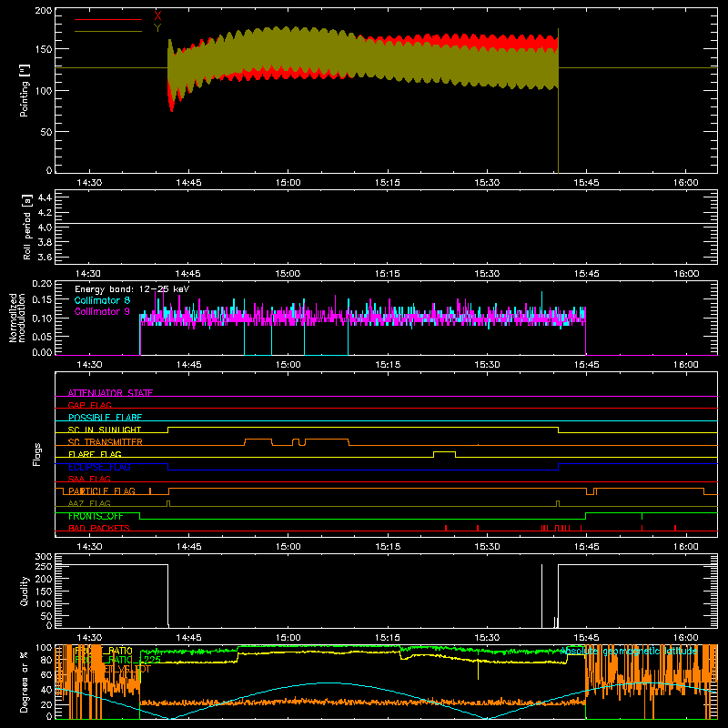Click the 'Flags' panel axis label
728x728 pixels.
click(36, 454)
